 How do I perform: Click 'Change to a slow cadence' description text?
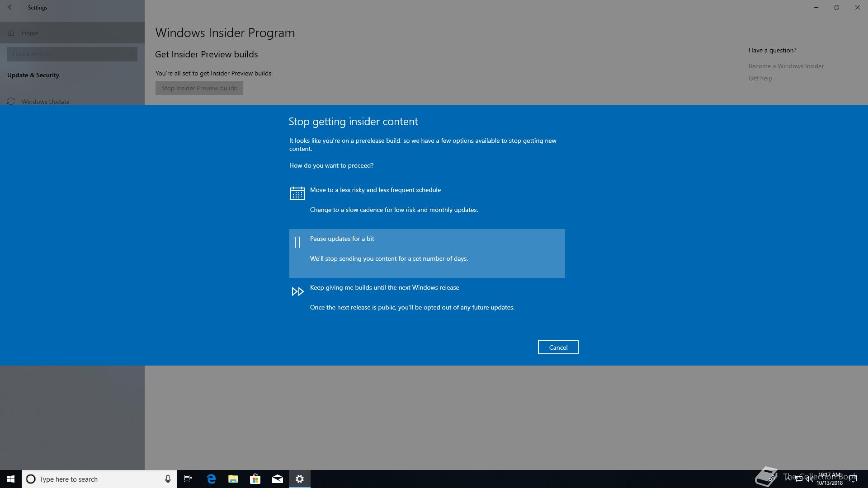point(394,210)
